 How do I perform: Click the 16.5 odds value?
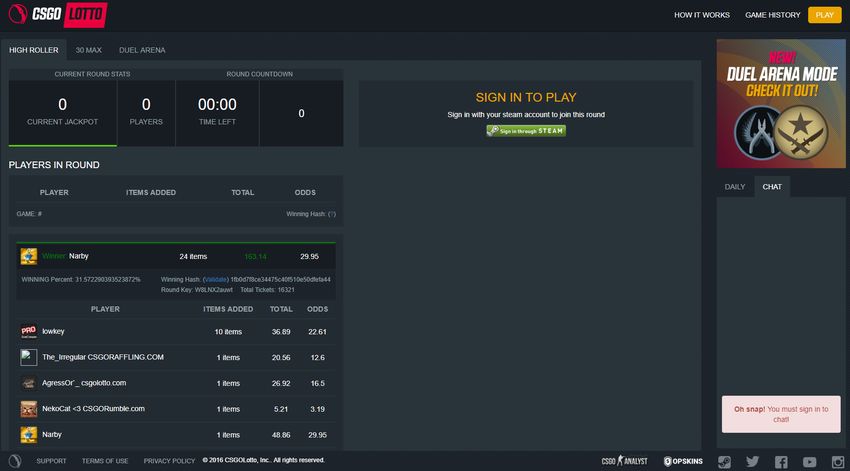318,383
